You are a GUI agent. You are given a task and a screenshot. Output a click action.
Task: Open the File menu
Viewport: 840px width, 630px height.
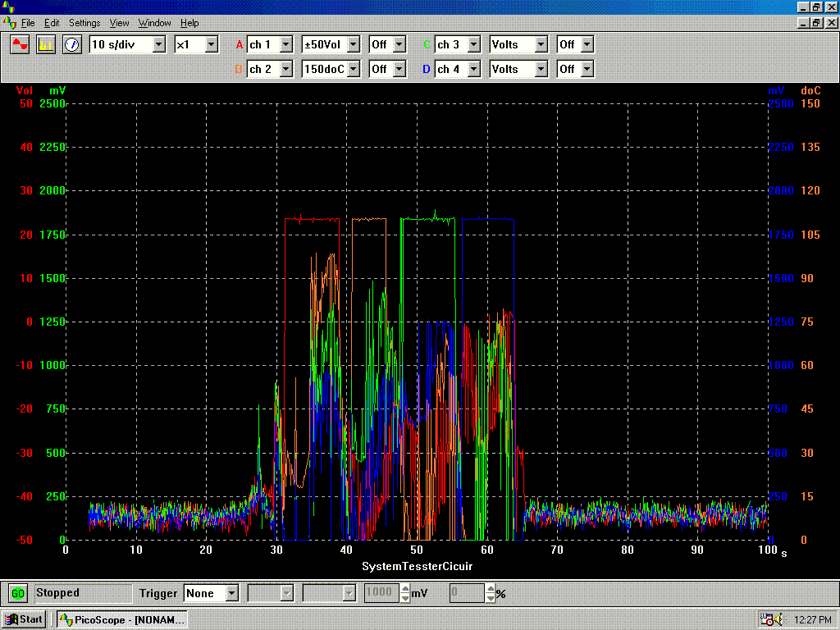[28, 23]
